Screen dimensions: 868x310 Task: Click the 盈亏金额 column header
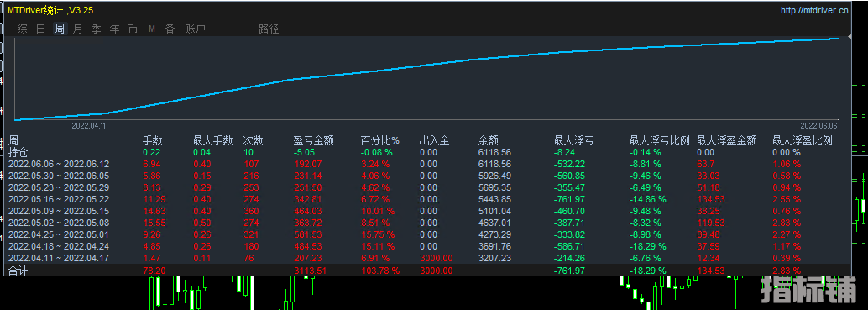tap(313, 141)
